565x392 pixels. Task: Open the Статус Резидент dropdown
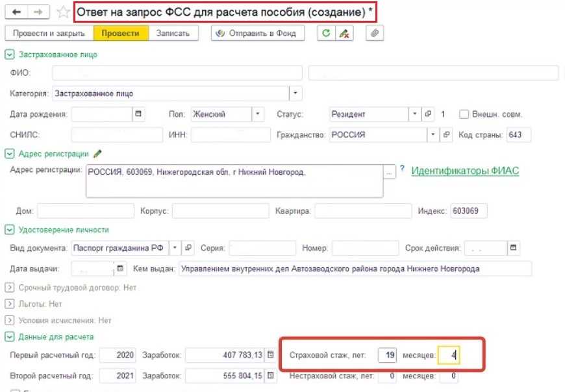415,114
